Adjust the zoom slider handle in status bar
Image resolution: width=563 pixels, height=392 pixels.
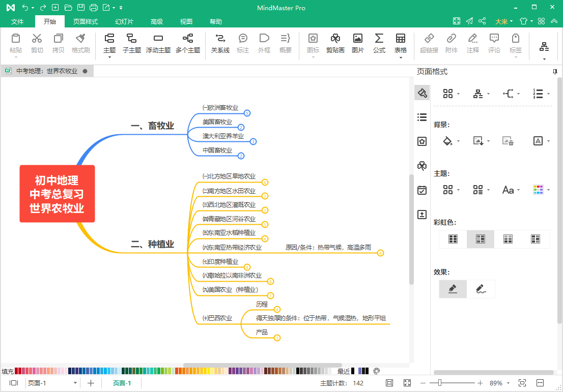pos(439,383)
